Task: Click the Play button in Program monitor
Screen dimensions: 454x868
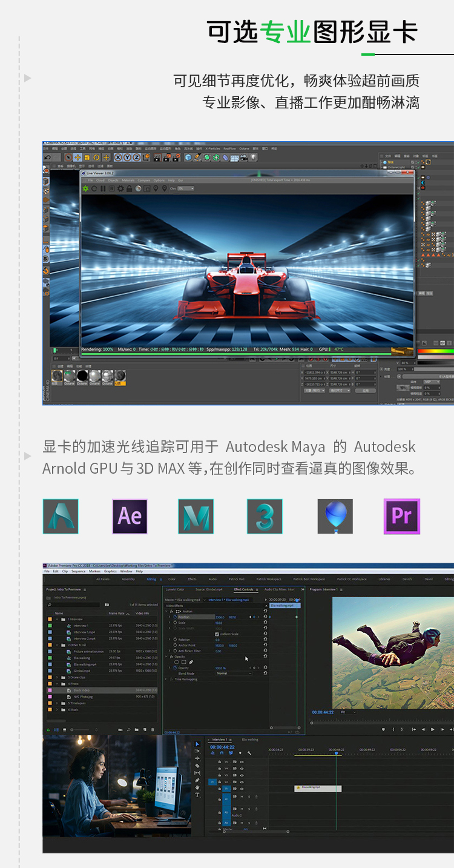Action: coord(433,729)
